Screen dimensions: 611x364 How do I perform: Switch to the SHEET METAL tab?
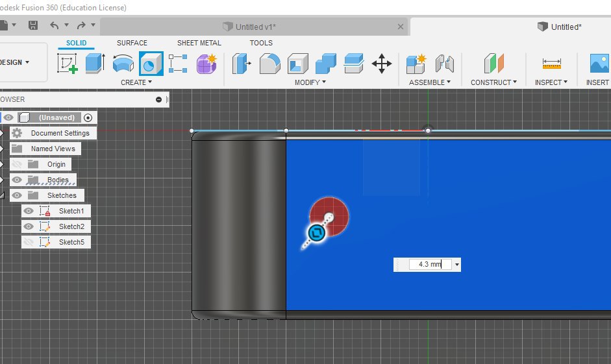pyautogui.click(x=199, y=43)
